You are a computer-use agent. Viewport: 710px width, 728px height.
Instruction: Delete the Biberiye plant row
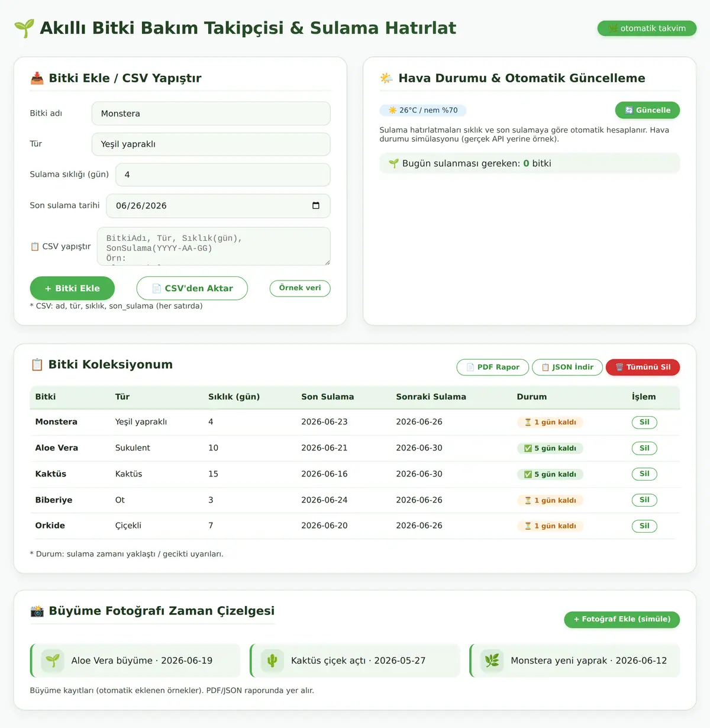tap(644, 500)
